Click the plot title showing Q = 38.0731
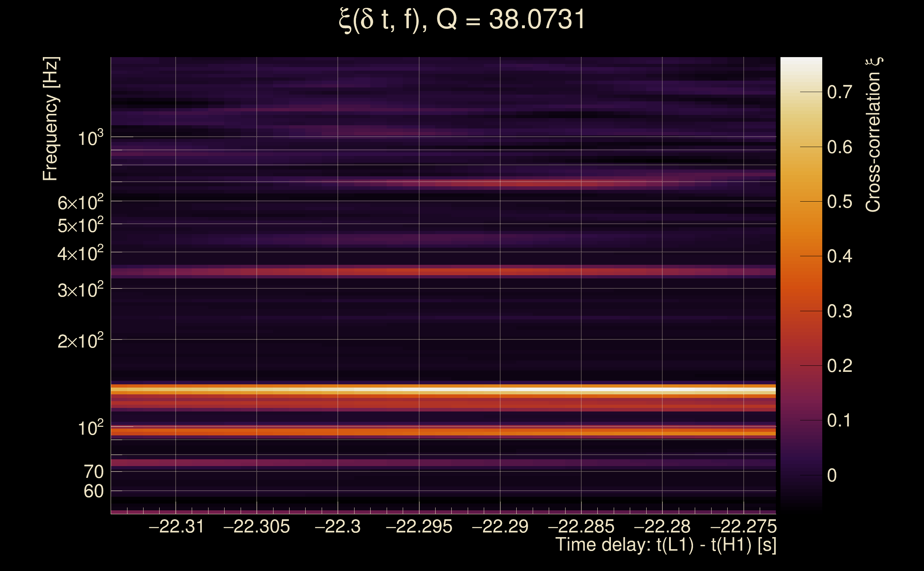This screenshot has width=924, height=571. click(x=462, y=20)
